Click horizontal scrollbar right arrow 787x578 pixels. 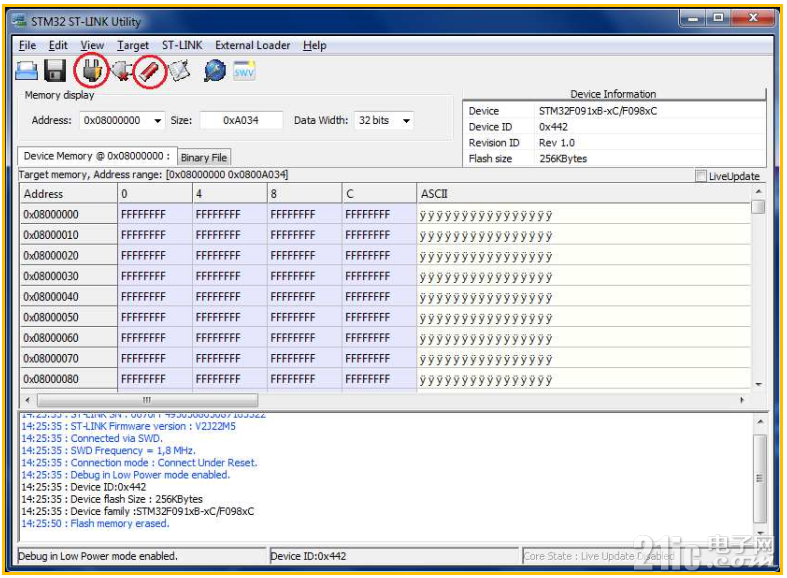tap(742, 400)
